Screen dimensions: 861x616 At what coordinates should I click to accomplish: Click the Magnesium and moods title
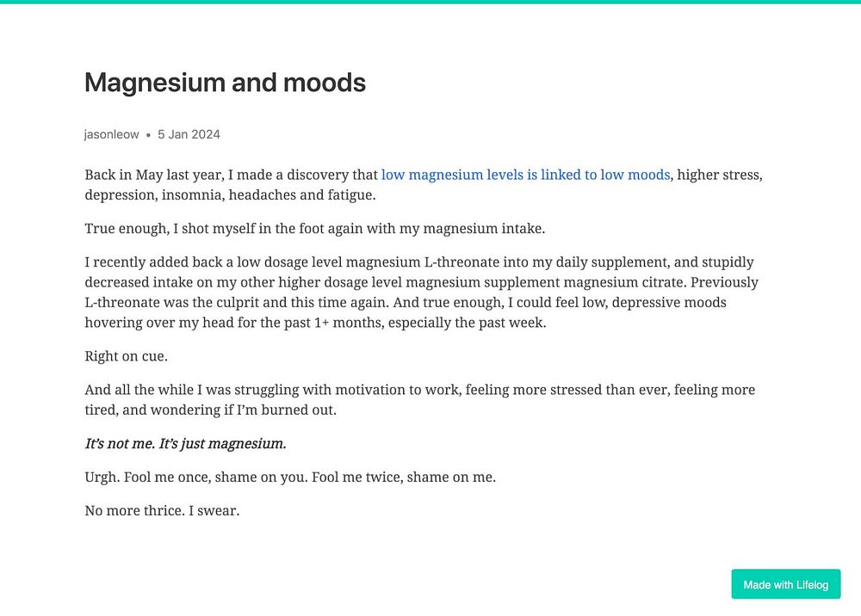225,83
